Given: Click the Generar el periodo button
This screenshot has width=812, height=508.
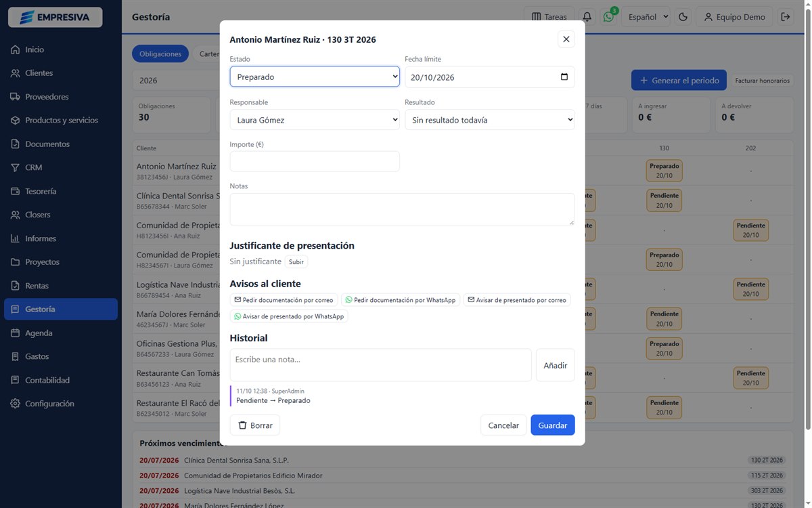Looking at the screenshot, I should point(679,81).
